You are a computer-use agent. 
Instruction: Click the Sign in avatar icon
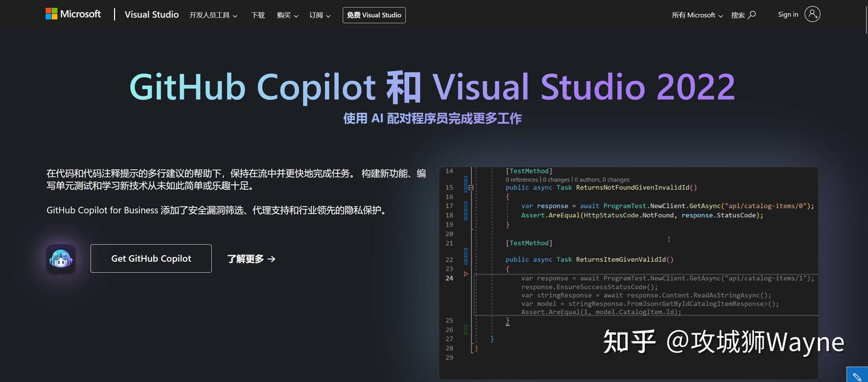pos(812,14)
